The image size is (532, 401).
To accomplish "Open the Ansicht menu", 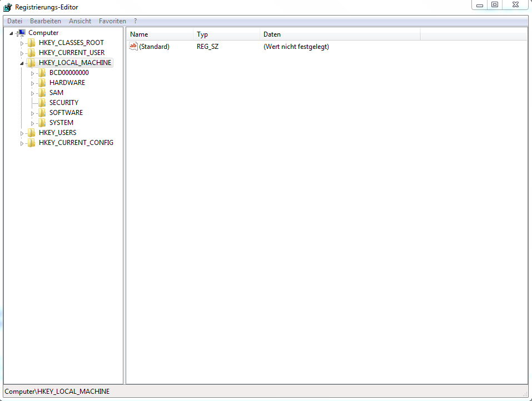I will coord(79,21).
